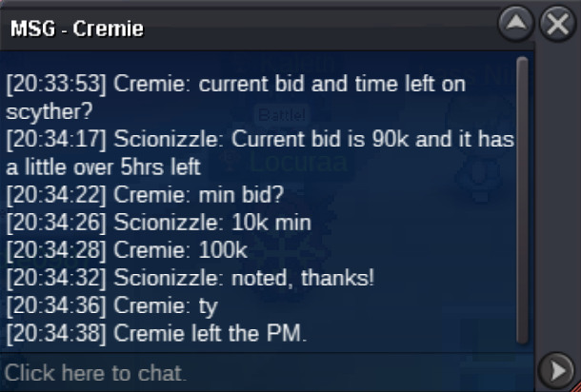Collapse the chat window with the up-arrow button
Image resolution: width=581 pixels, height=392 pixels.
(516, 24)
